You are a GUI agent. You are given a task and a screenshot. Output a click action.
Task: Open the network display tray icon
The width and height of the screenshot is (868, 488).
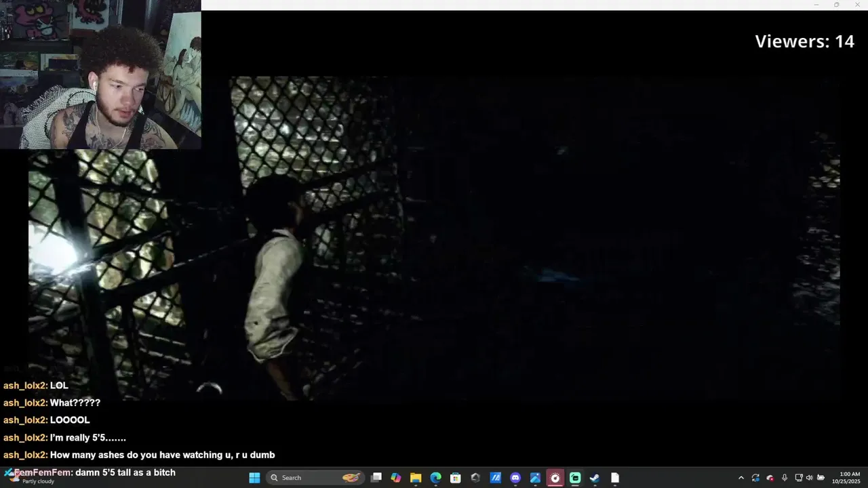pyautogui.click(x=799, y=478)
